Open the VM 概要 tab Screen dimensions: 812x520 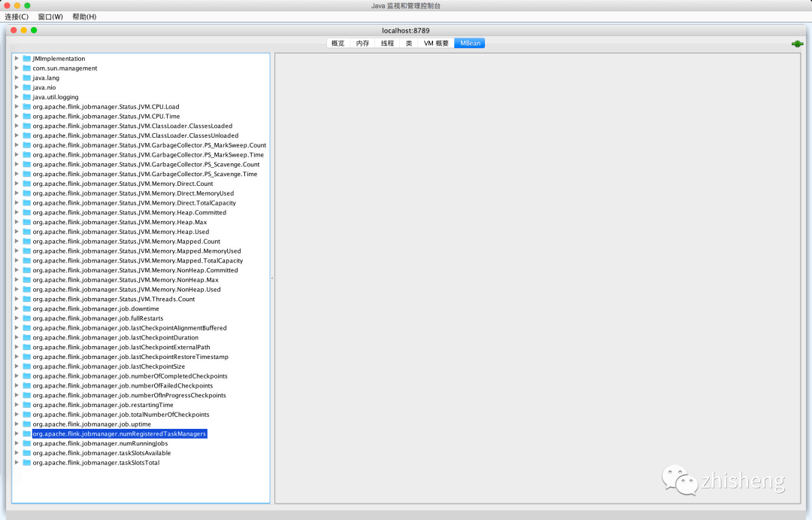[436, 44]
